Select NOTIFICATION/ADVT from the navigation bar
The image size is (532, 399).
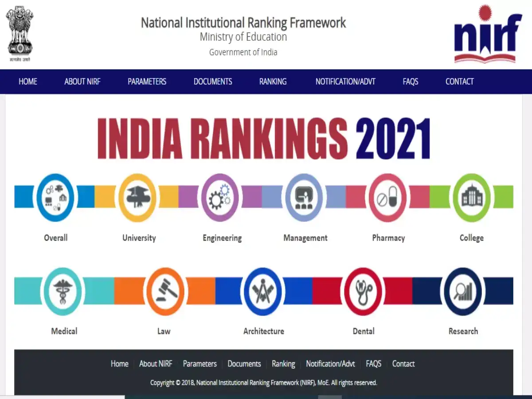tap(345, 82)
